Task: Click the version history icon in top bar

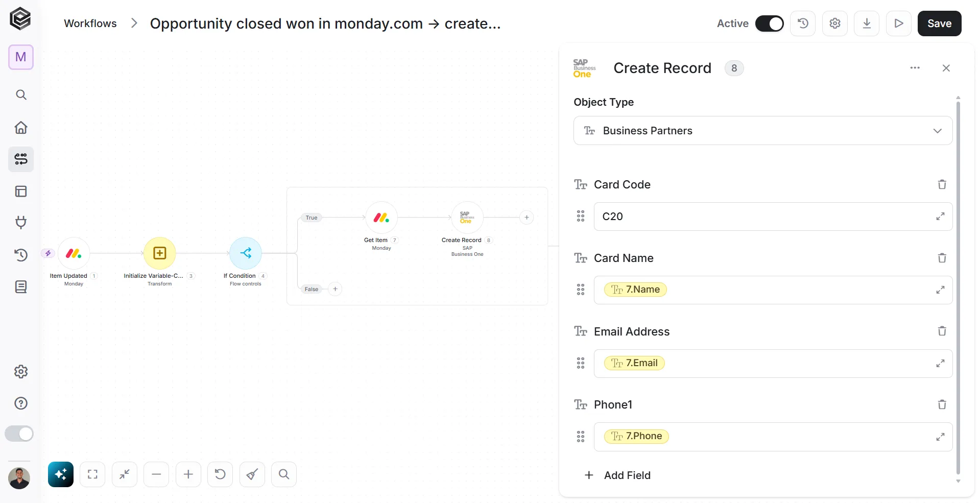Action: coord(803,23)
